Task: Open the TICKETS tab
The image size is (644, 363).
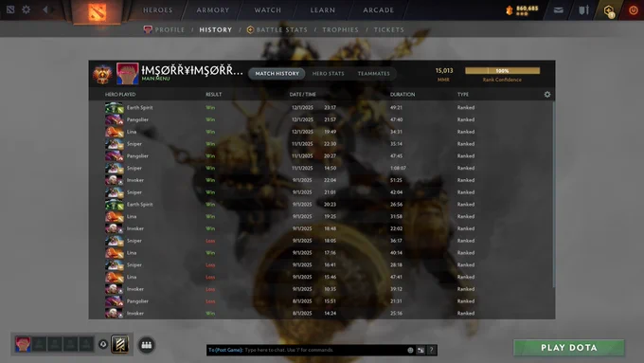Action: [389, 29]
